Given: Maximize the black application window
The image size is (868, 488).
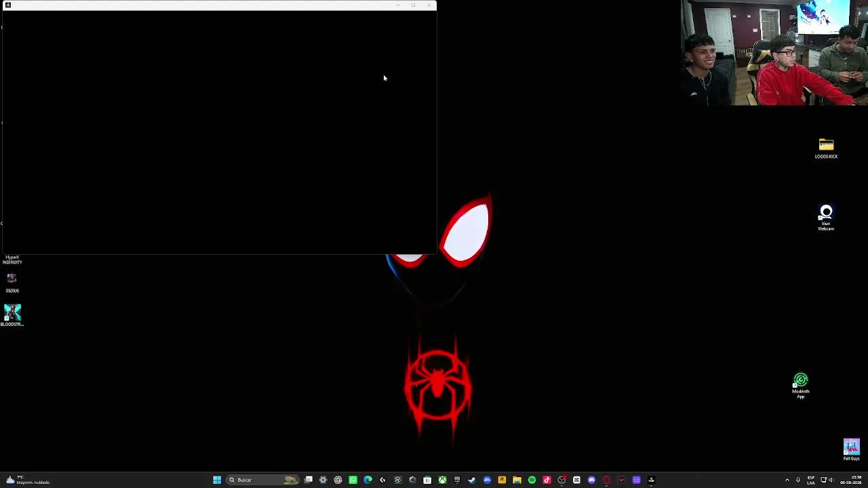Looking at the screenshot, I should [x=413, y=5].
